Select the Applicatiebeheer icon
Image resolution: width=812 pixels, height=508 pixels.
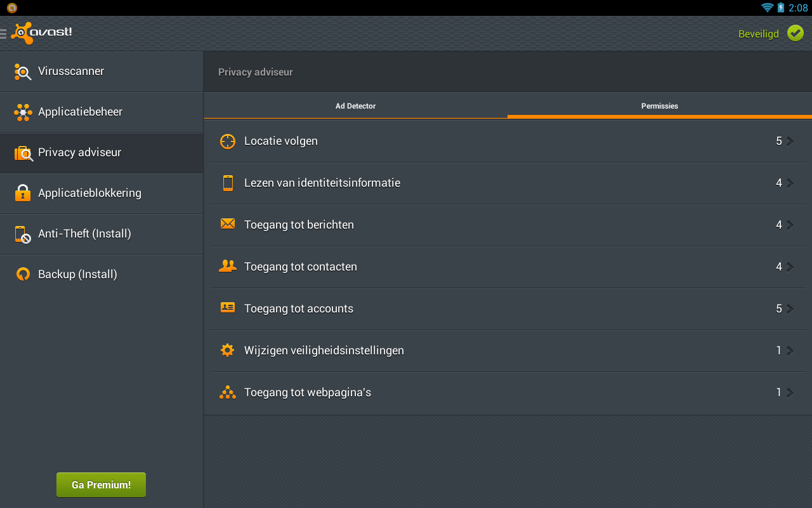point(23,112)
